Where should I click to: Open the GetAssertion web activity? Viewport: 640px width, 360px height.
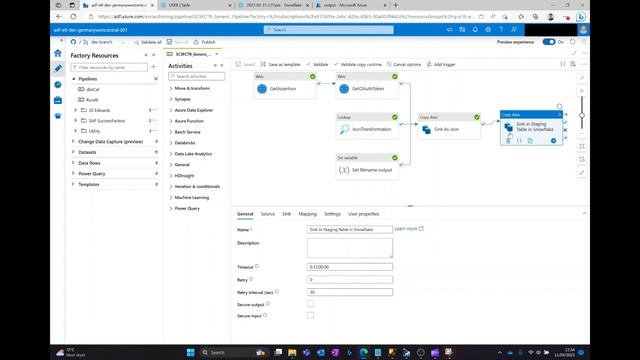point(284,85)
